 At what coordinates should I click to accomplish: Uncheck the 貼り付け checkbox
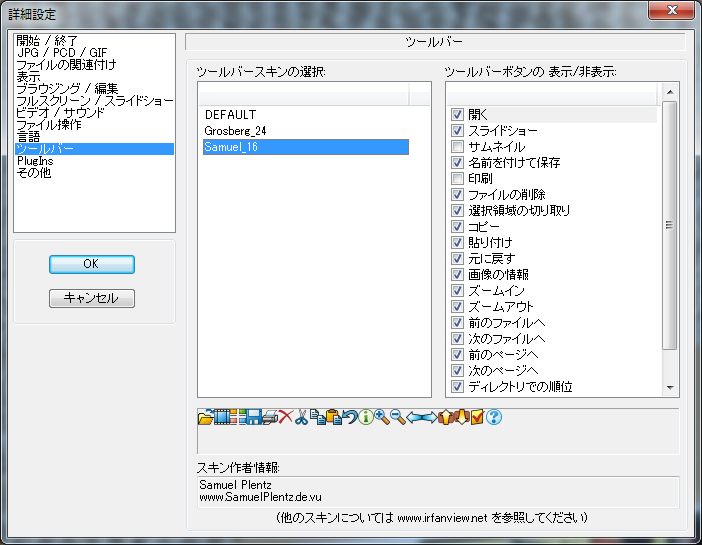coord(457,242)
